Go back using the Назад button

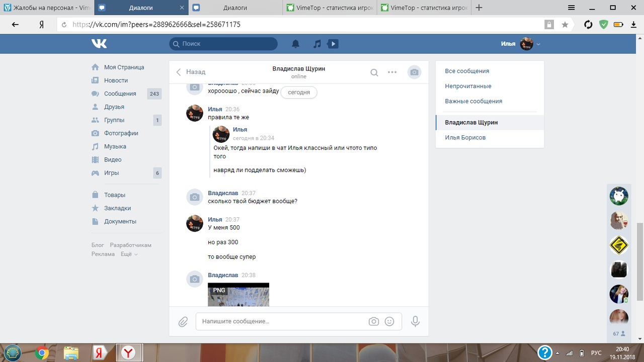pos(191,72)
